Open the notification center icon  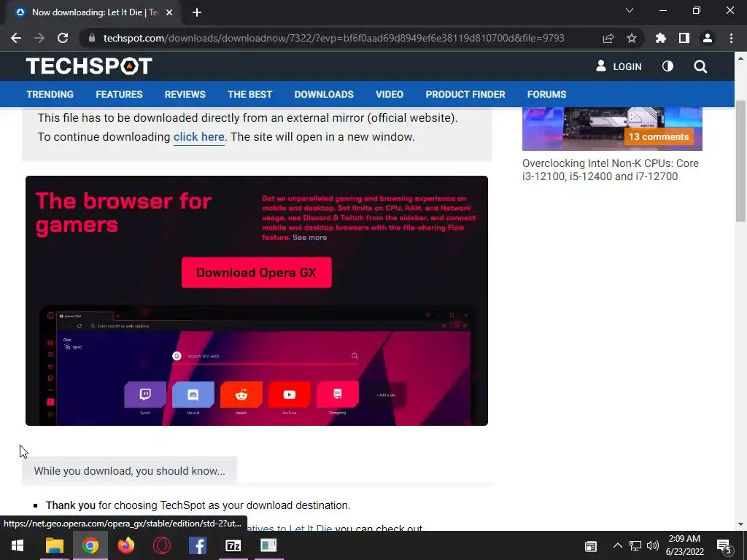click(x=724, y=546)
